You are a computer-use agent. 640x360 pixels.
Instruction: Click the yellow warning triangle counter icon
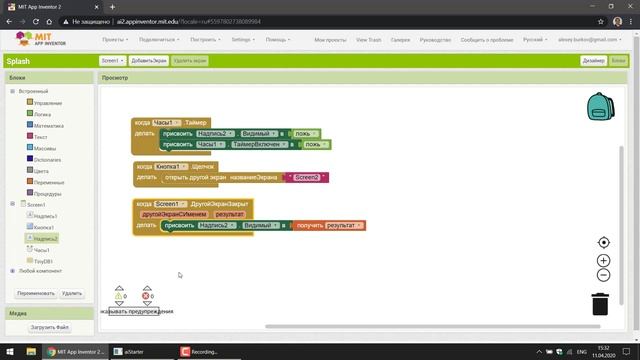(118, 296)
